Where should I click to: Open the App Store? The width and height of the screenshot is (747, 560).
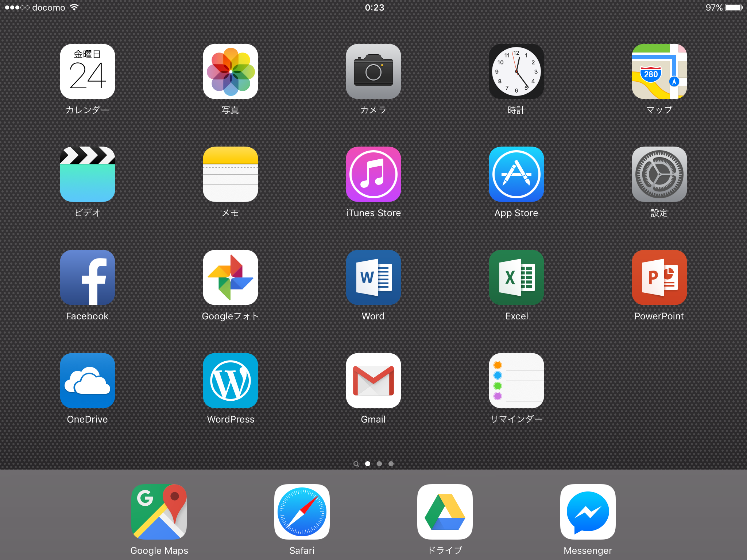(516, 174)
